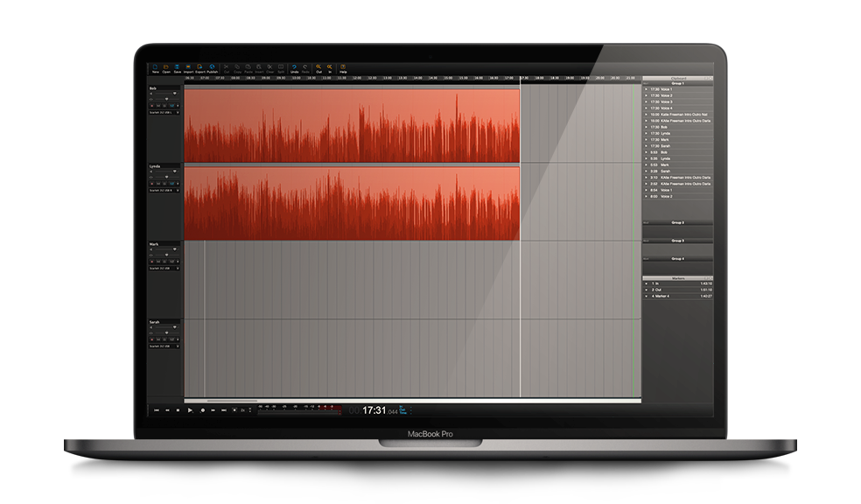861x504 pixels.
Task: Click the Markers panel header
Action: 677,278
